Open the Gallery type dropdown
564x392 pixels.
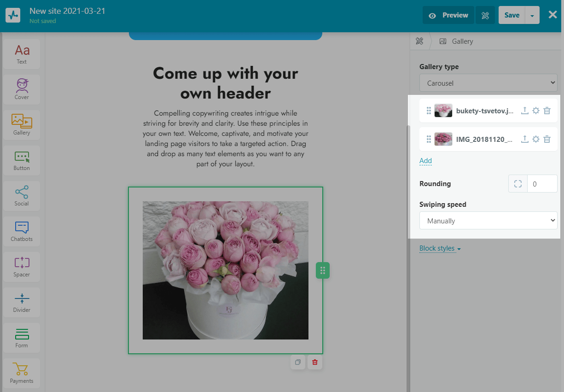488,83
